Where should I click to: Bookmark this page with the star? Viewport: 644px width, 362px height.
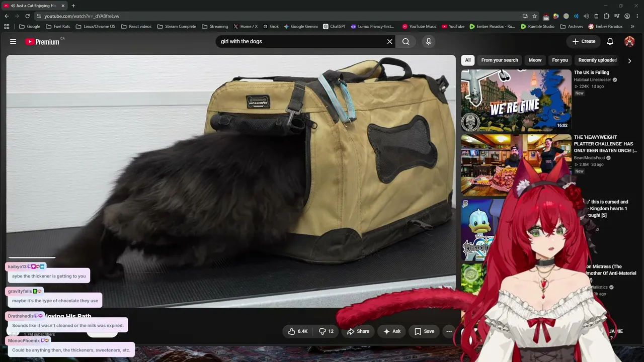click(534, 16)
